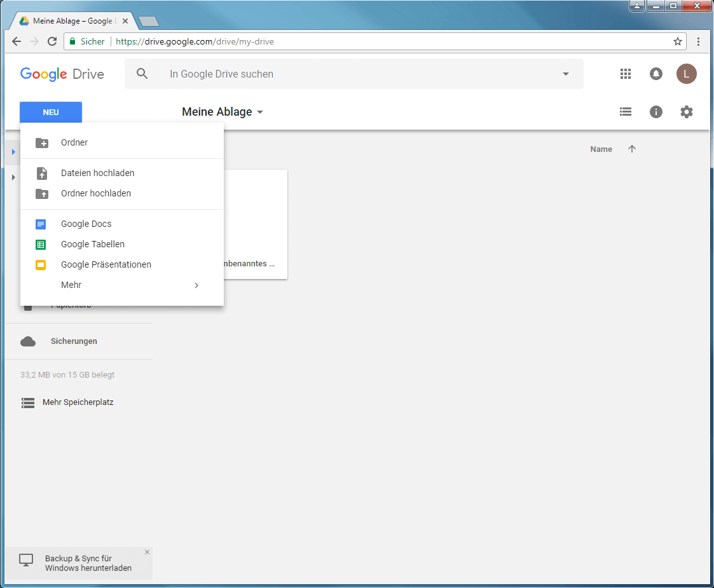Viewport: 714px width, 588px height.
Task: Click the yellow Google Präsentationen icon
Action: [41, 265]
